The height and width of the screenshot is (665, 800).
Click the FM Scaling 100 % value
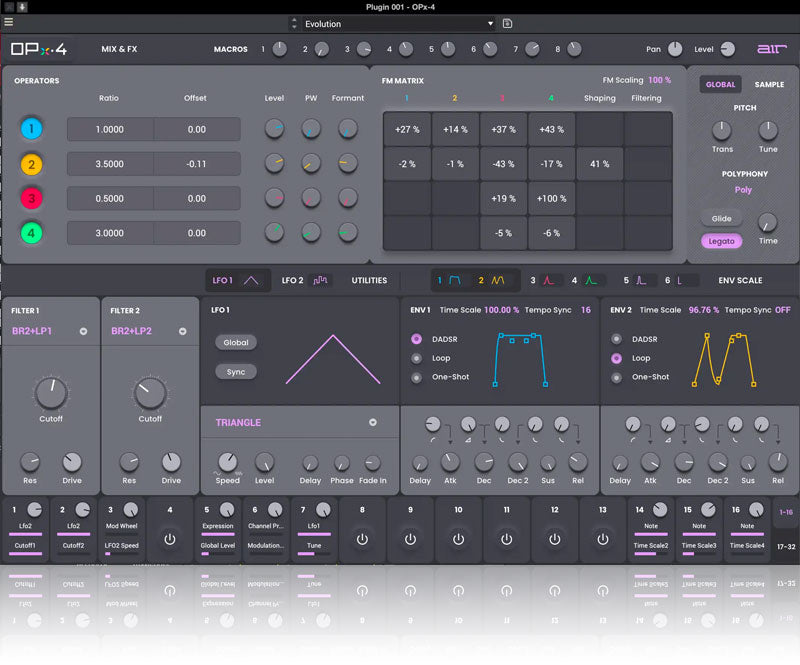tap(659, 80)
